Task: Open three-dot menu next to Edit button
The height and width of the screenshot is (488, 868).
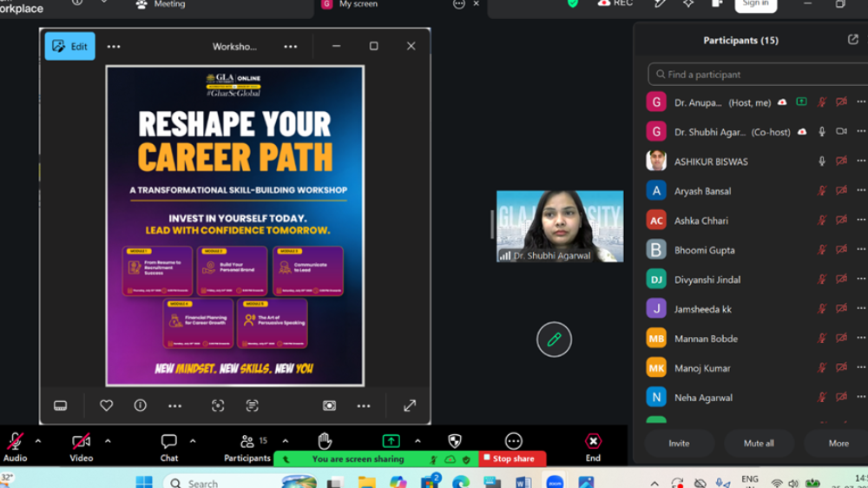Action: [114, 47]
